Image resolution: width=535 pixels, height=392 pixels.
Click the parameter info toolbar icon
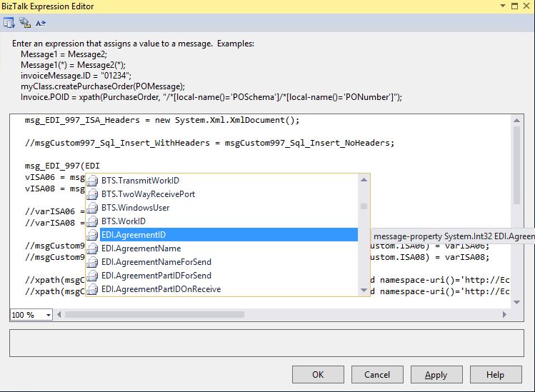click(25, 23)
